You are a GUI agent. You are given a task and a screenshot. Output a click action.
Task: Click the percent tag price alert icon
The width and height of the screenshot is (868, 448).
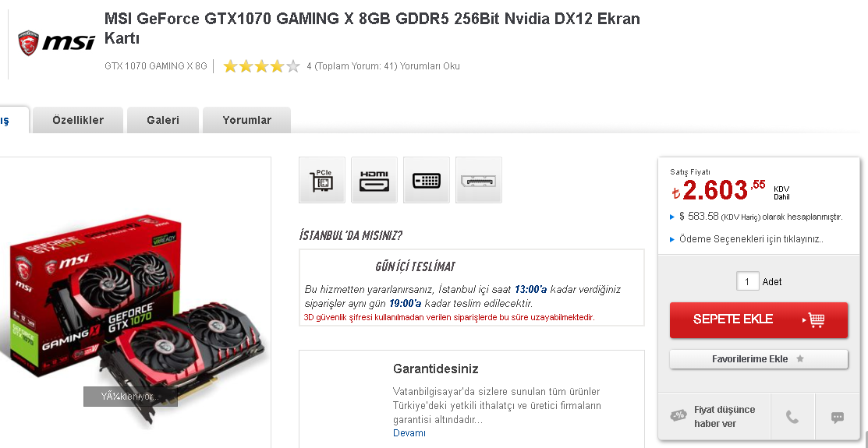[678, 415]
